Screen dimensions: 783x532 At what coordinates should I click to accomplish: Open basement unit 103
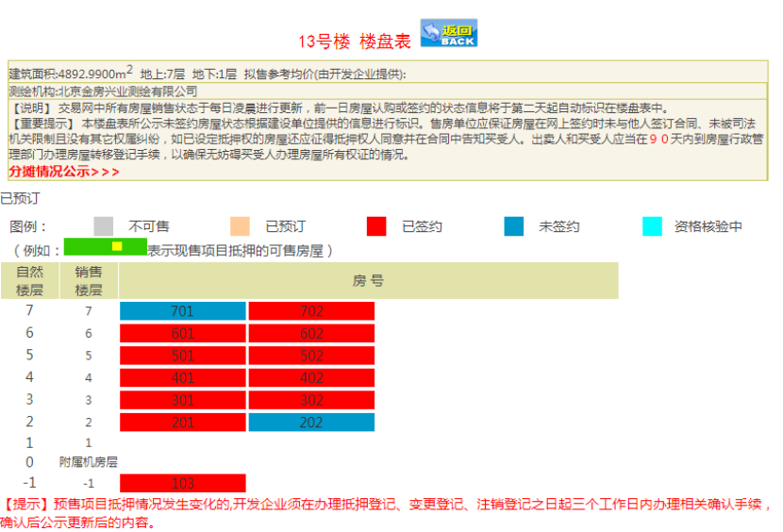click(183, 483)
